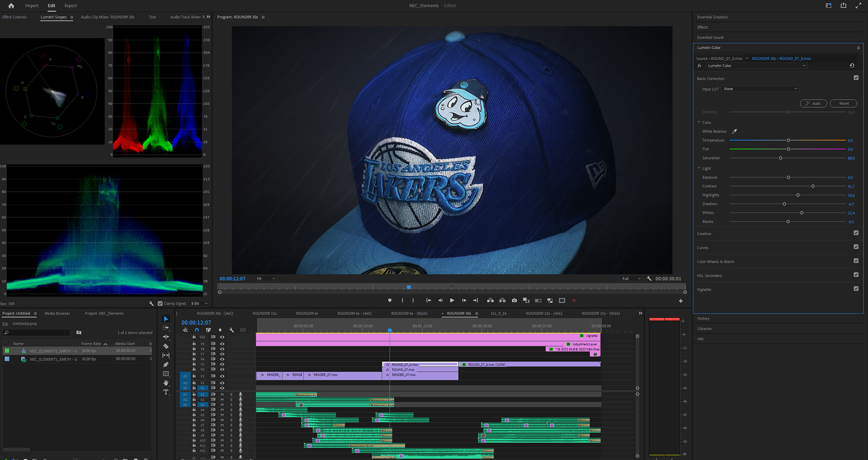
Task: Step back one frame
Action: coord(440,300)
